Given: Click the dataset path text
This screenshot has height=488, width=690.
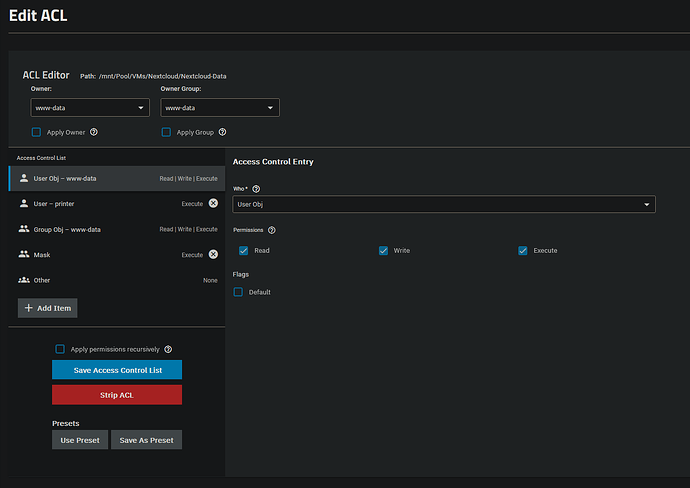Looking at the screenshot, I should pos(153,76).
